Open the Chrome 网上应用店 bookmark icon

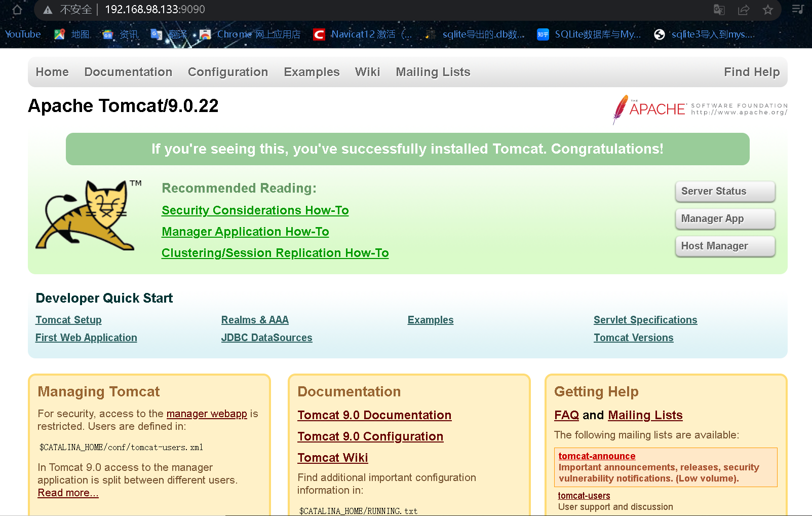coord(205,34)
